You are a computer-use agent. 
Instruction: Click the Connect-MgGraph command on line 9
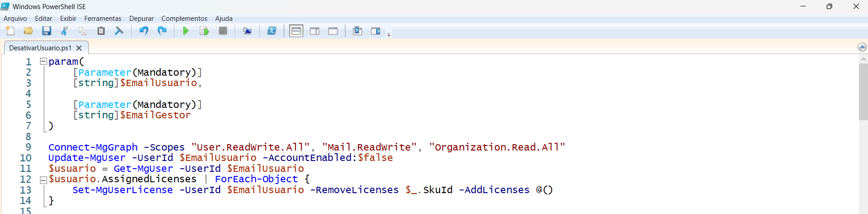93,147
